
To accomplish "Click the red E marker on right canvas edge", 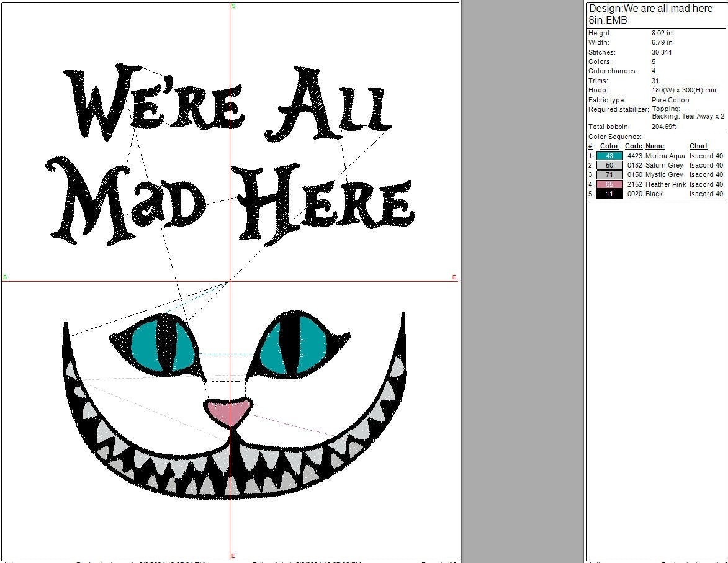I will [454, 277].
